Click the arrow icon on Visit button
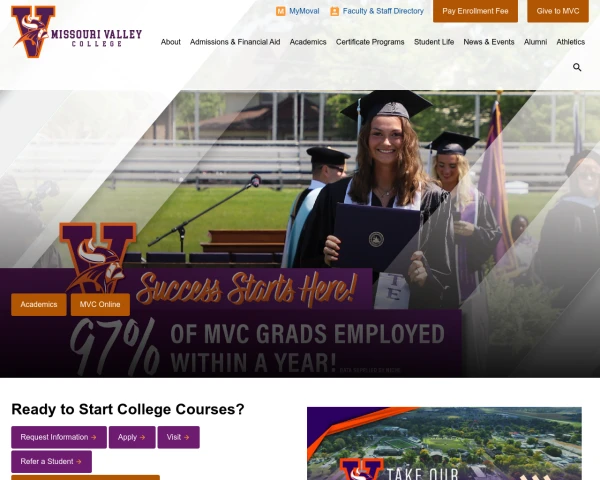Screen dimensions: 600x480 [186, 437]
